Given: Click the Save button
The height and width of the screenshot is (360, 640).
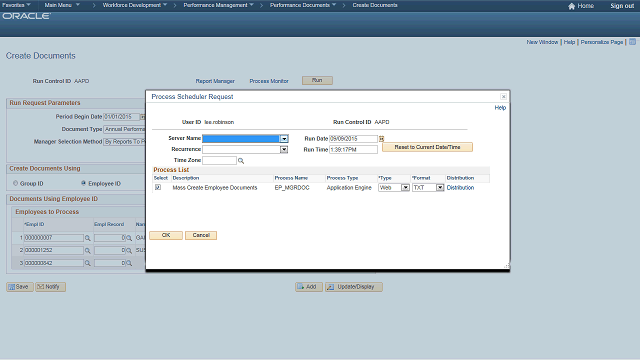Looking at the screenshot, I should [x=20, y=287].
